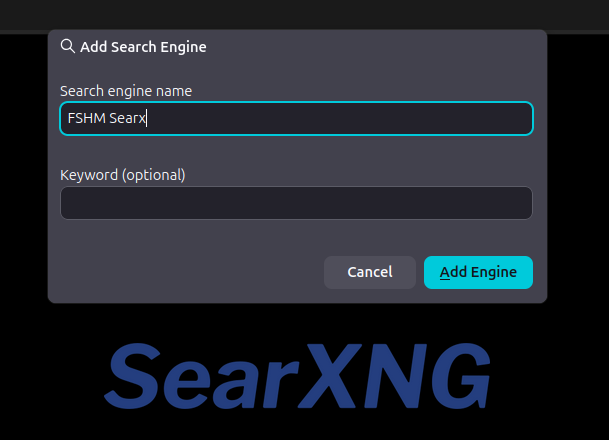Click the word 'Searx' in name field
Viewport: 609px width, 440px height.
[x=128, y=119]
